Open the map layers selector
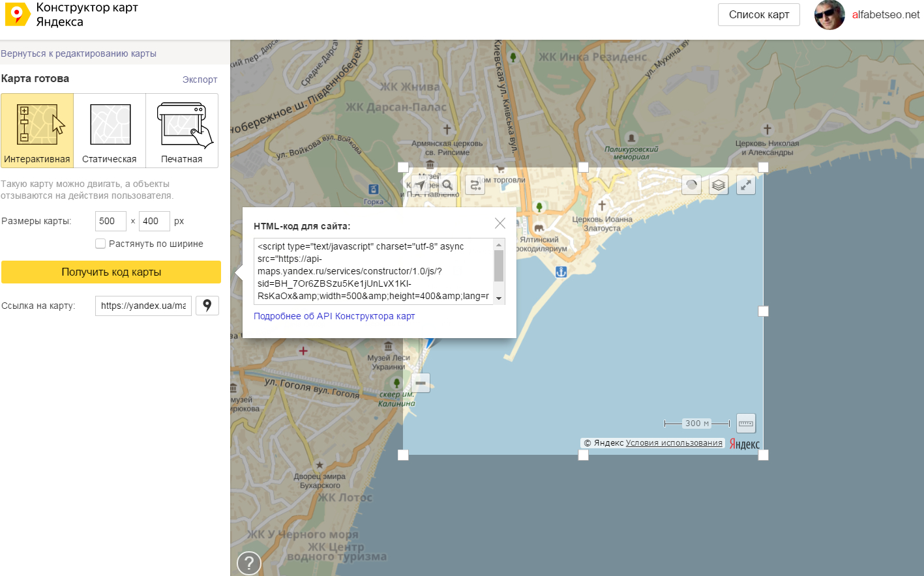This screenshot has width=924, height=576. pos(719,185)
